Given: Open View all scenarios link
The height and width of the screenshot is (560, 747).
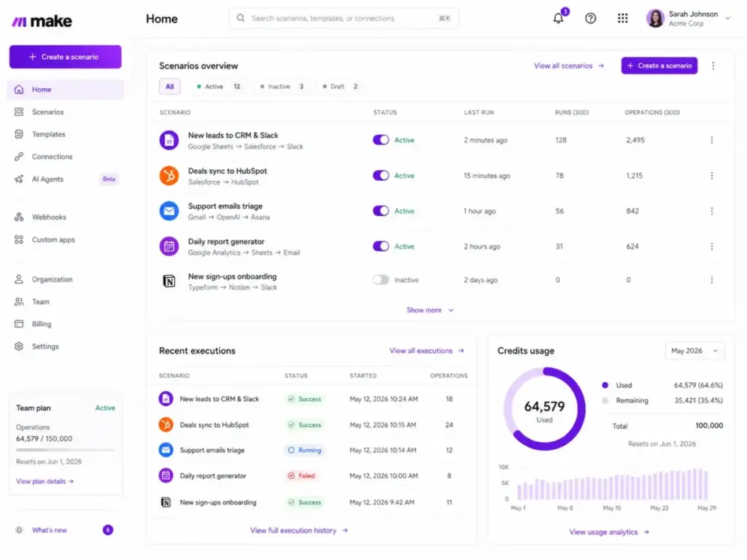Looking at the screenshot, I should coord(569,66).
